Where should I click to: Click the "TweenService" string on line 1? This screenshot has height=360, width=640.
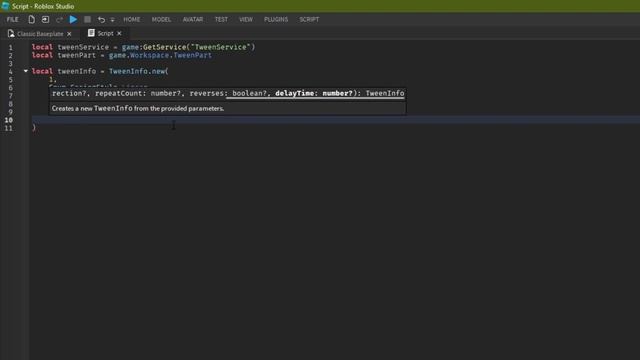coord(220,47)
